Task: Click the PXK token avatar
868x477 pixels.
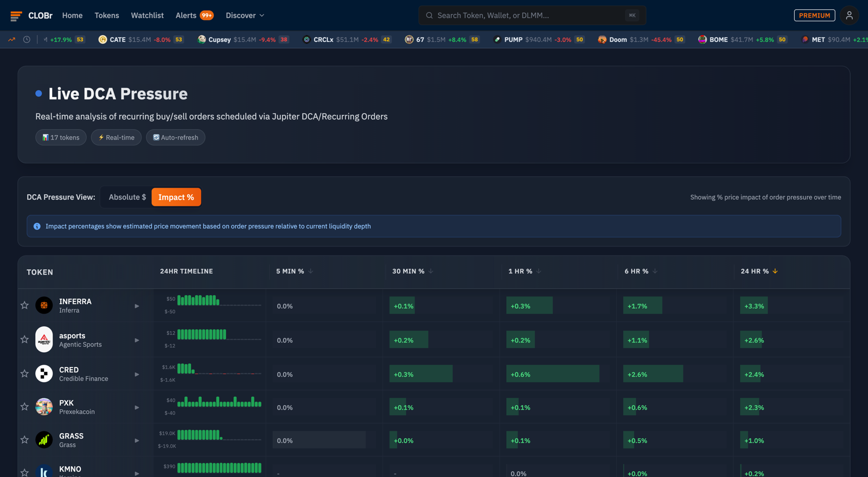Action: (44, 407)
